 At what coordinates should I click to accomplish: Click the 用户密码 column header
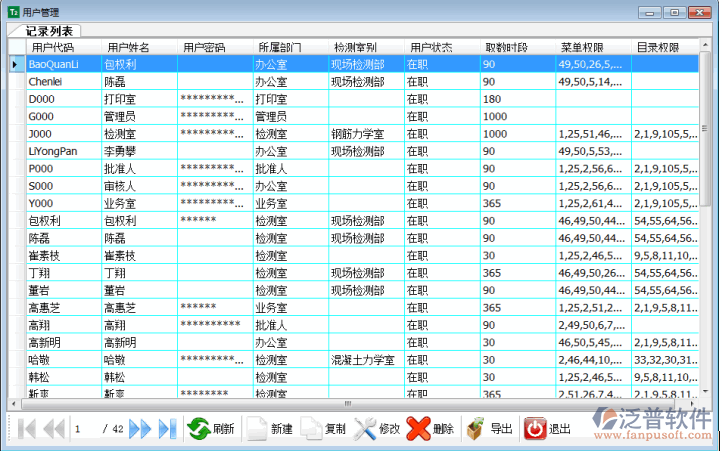215,47
